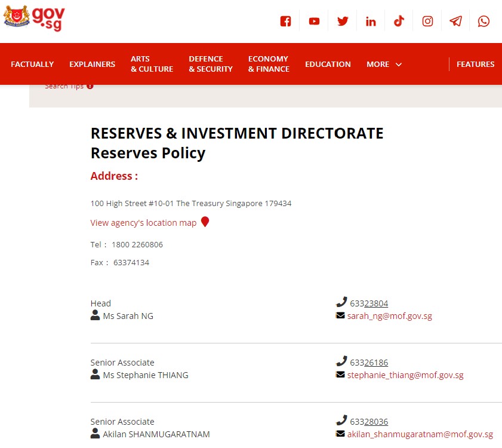This screenshot has height=448, width=502.
Task: Call phone number 63323804
Action: point(369,303)
